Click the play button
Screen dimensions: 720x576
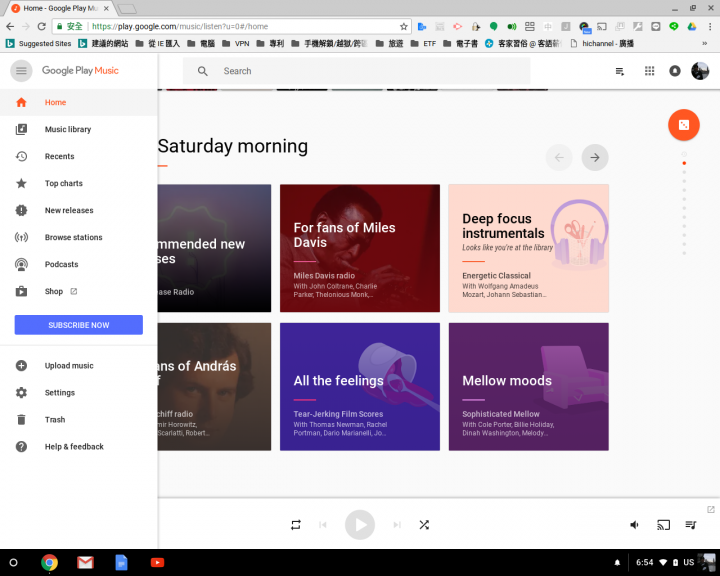coord(360,525)
